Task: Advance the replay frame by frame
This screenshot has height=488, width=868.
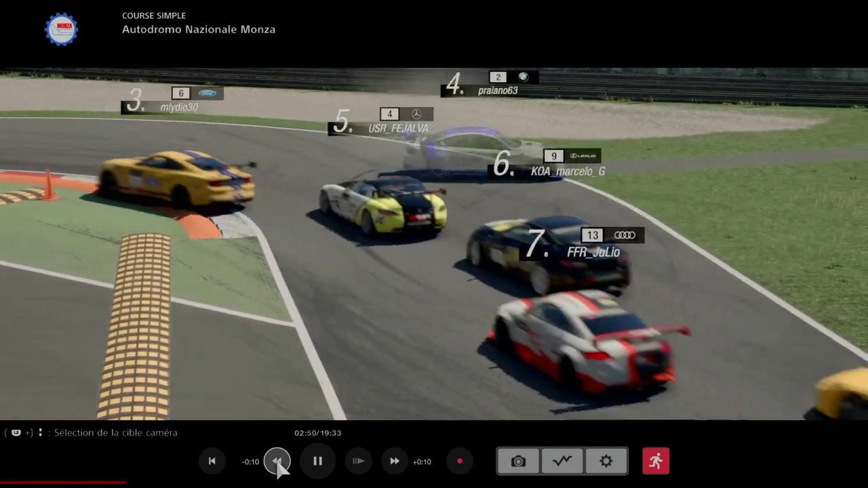Action: point(359,461)
